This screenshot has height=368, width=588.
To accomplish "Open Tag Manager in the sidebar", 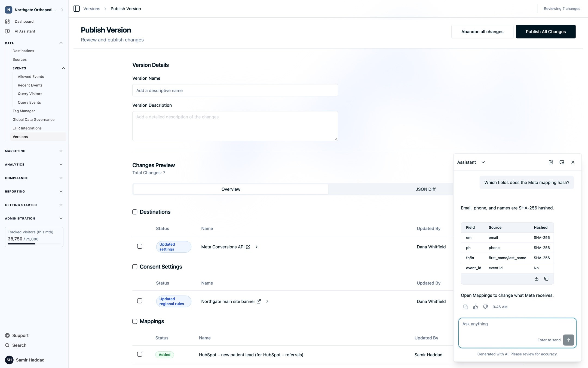I will coord(24,111).
